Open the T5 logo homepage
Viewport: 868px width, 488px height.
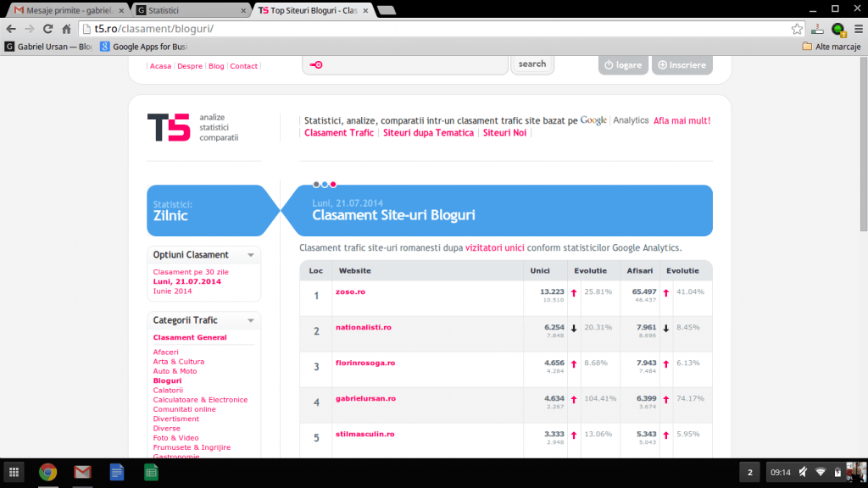(x=169, y=127)
